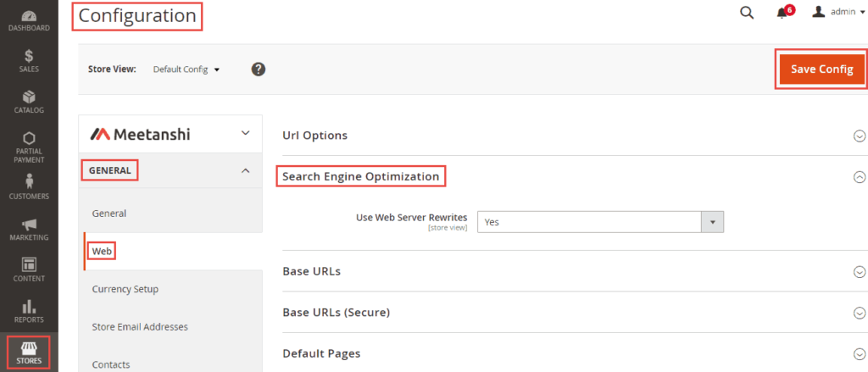The width and height of the screenshot is (868, 372).
Task: Open the Store View Default Config dropdown
Action: [x=186, y=69]
